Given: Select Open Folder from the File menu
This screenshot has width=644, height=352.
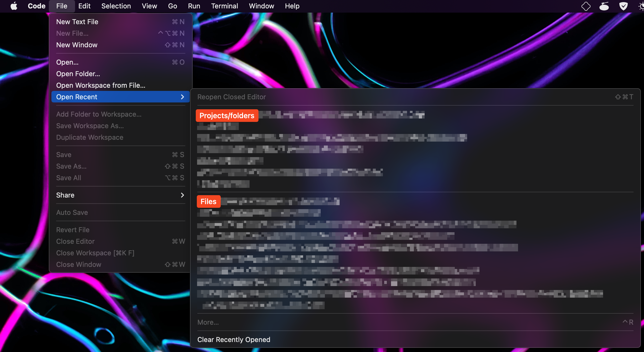Looking at the screenshot, I should pyautogui.click(x=78, y=74).
